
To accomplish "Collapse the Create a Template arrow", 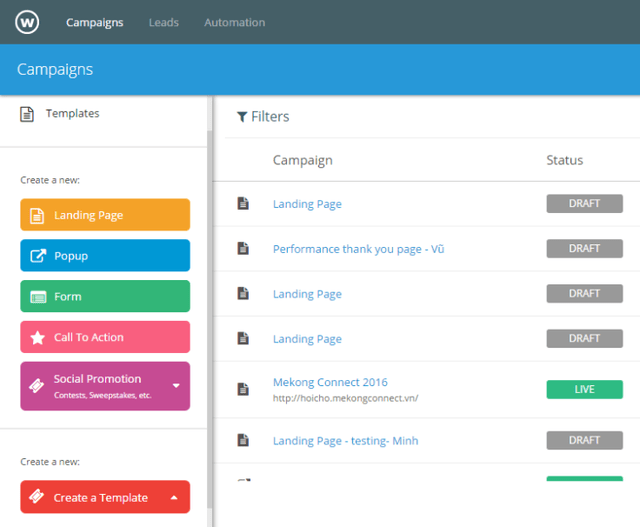I will [x=173, y=497].
